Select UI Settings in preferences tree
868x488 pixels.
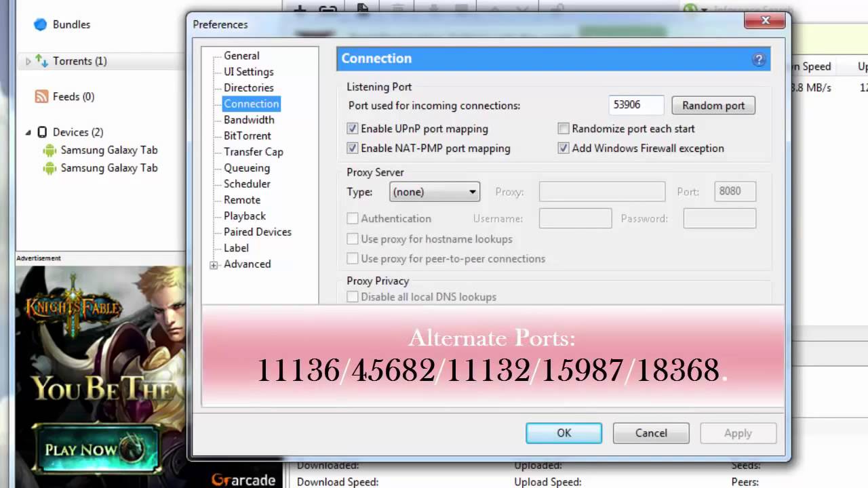[249, 72]
